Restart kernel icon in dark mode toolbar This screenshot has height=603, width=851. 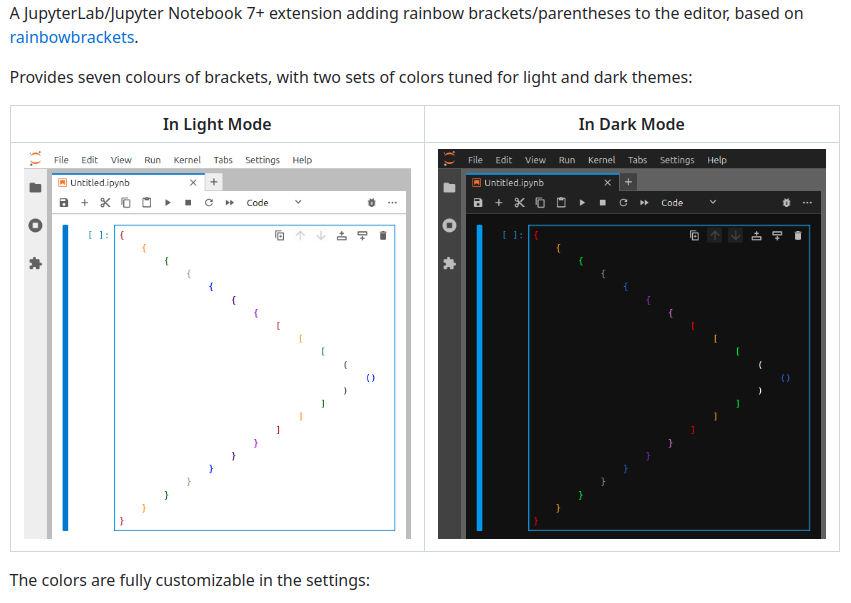pyautogui.click(x=623, y=202)
